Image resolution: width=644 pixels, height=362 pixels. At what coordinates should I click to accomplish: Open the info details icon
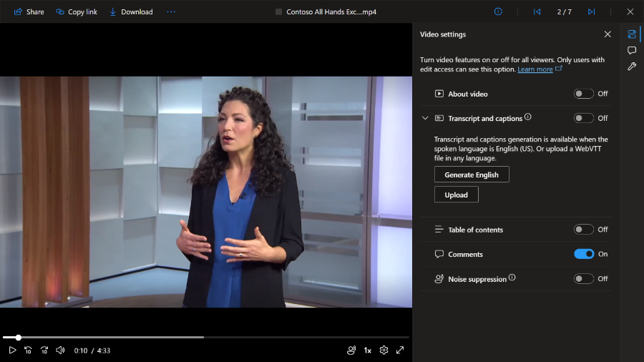pyautogui.click(x=498, y=11)
